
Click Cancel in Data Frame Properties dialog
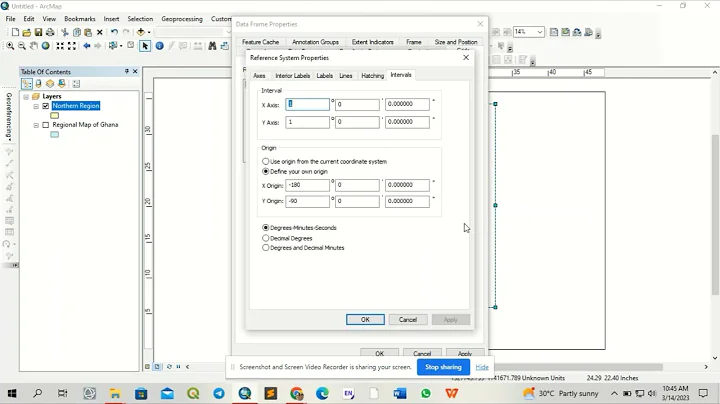(x=422, y=354)
